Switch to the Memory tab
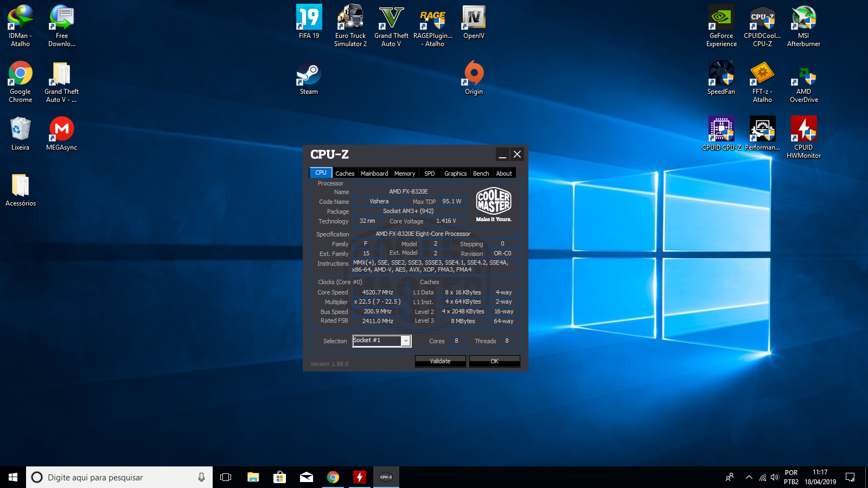 click(405, 174)
